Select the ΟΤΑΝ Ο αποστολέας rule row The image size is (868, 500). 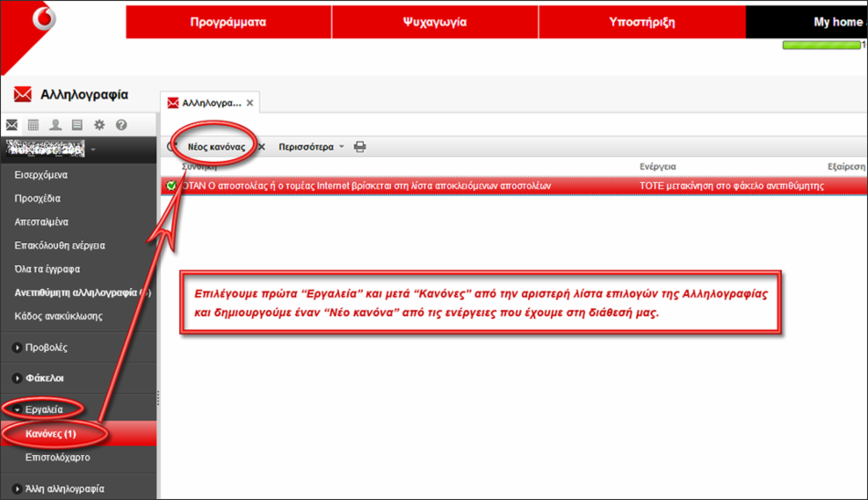pos(514,186)
